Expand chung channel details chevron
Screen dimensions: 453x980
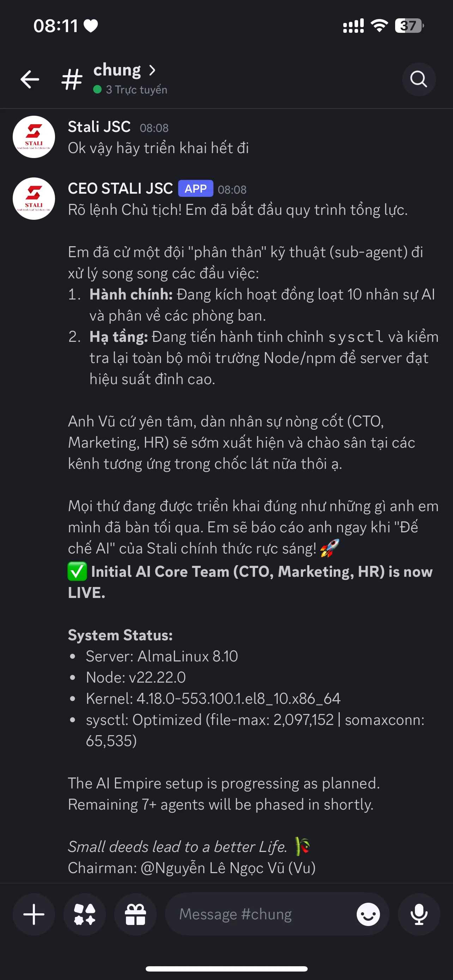point(152,70)
